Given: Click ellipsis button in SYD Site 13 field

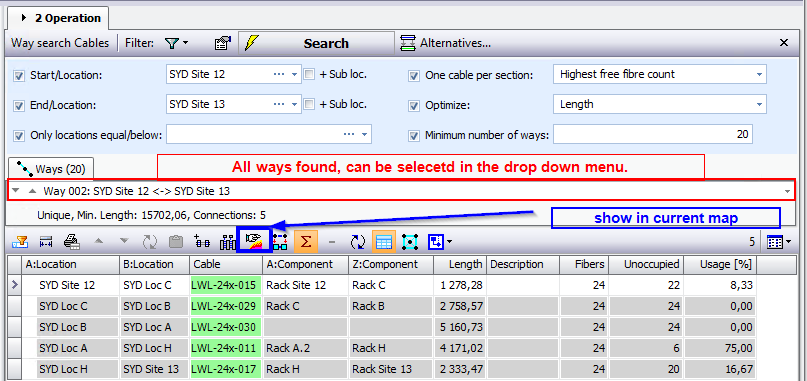Looking at the screenshot, I should (x=279, y=104).
